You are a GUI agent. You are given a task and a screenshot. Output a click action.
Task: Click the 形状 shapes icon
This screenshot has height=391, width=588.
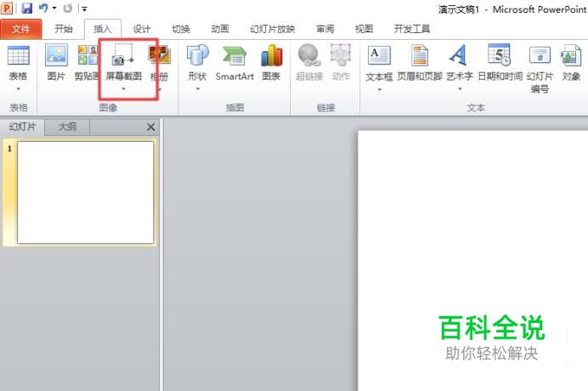[197, 55]
